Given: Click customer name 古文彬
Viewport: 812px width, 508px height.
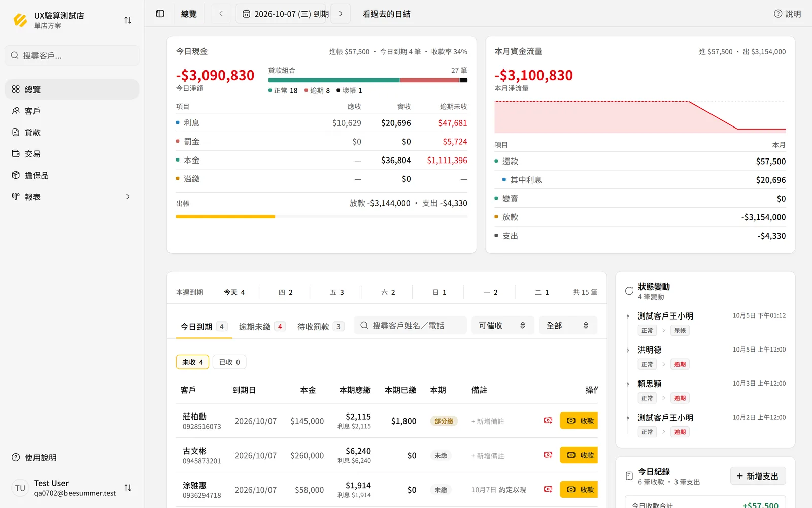Looking at the screenshot, I should click(194, 451).
